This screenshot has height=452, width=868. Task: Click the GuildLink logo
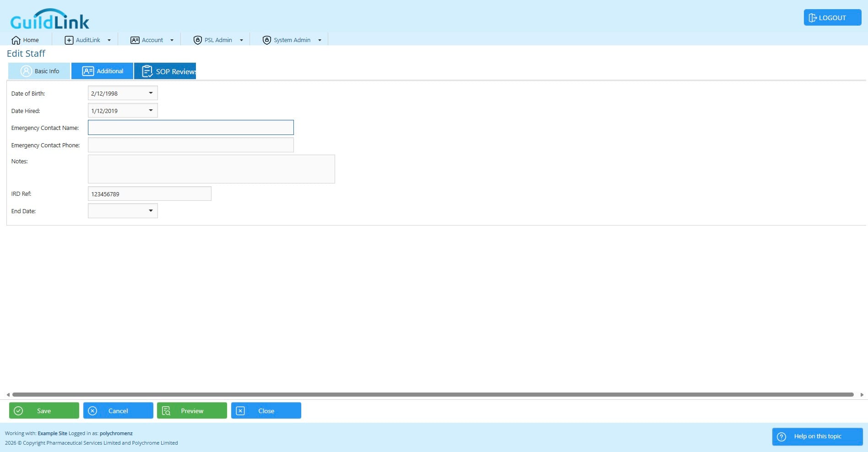tap(50, 19)
